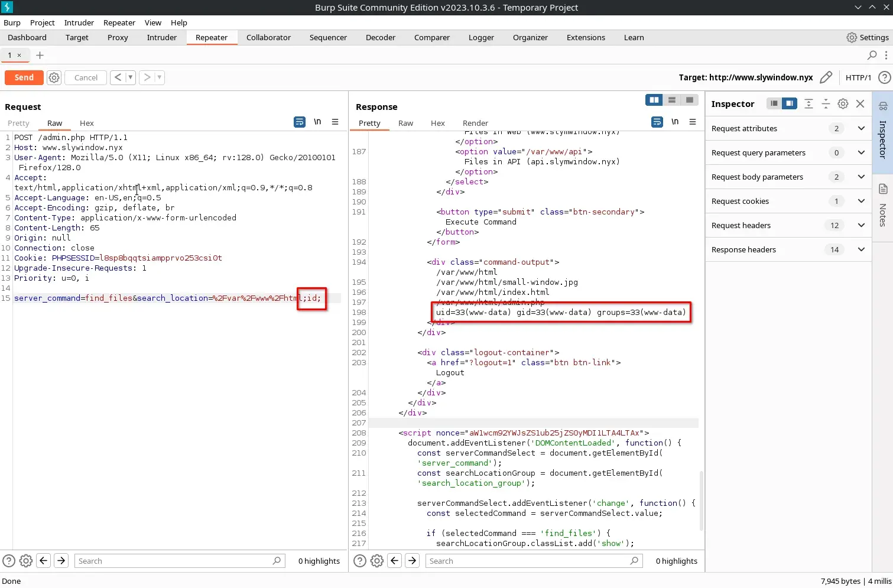
Task: Expand Request headers section
Action: [x=788, y=225]
